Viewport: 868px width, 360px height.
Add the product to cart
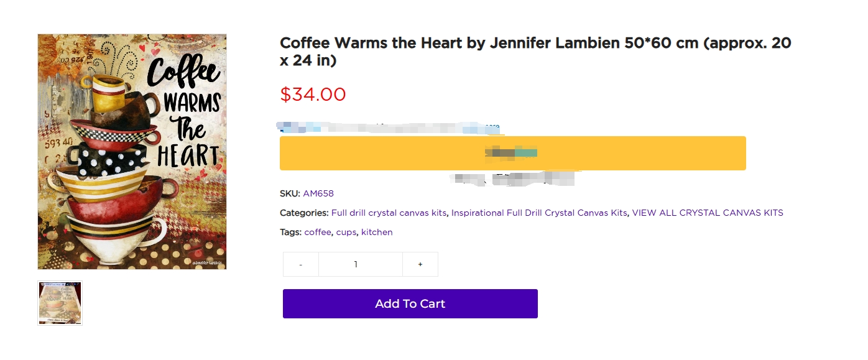click(x=410, y=303)
